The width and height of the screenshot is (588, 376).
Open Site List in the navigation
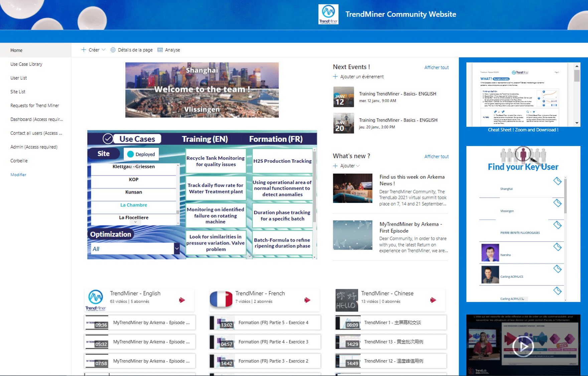click(18, 92)
